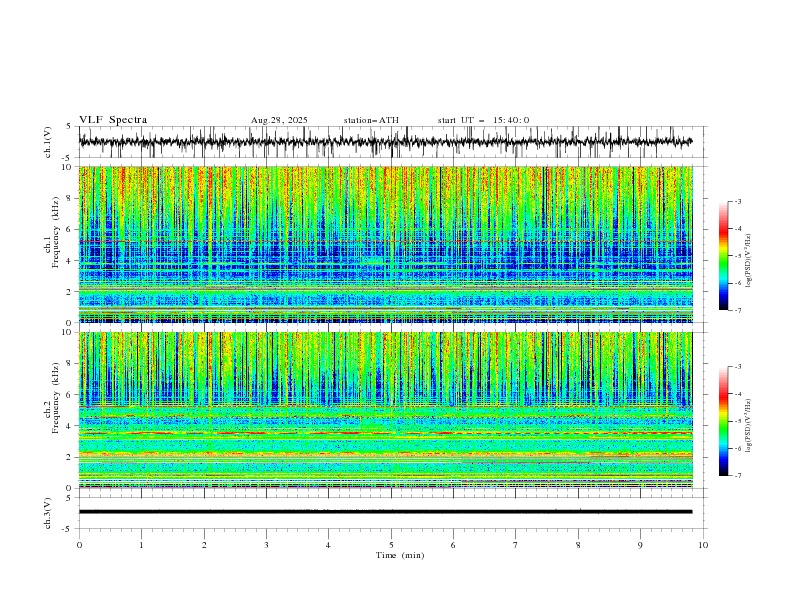Click the "5" tick on the ch.1(V) axis
Viewport: 792px width, 612px height.
tap(68, 126)
